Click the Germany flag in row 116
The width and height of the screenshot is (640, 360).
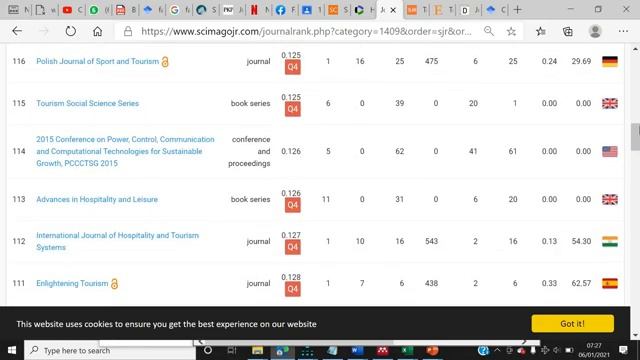tap(610, 61)
